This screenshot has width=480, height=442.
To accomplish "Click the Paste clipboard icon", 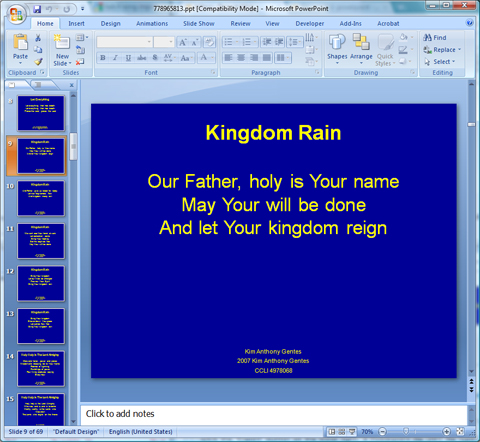I will pos(20,43).
